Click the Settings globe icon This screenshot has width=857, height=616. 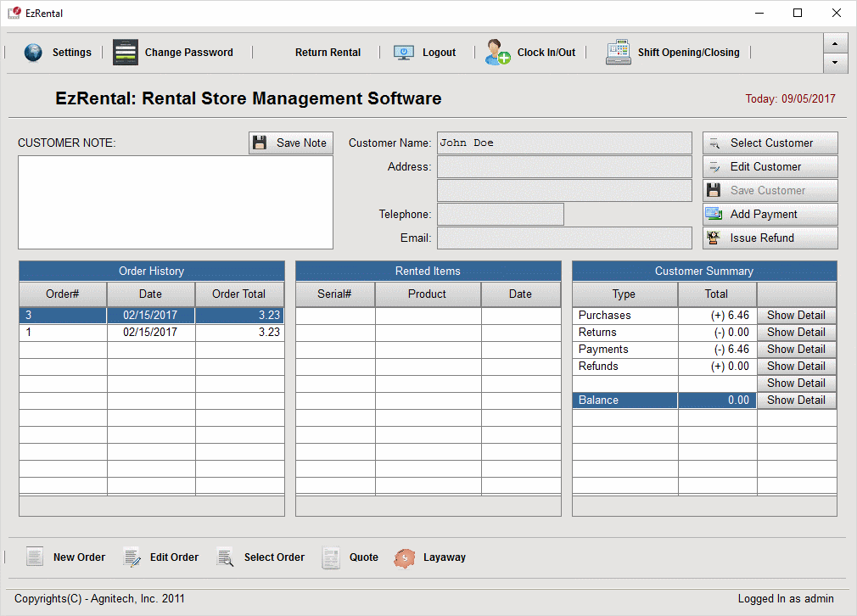click(x=33, y=53)
